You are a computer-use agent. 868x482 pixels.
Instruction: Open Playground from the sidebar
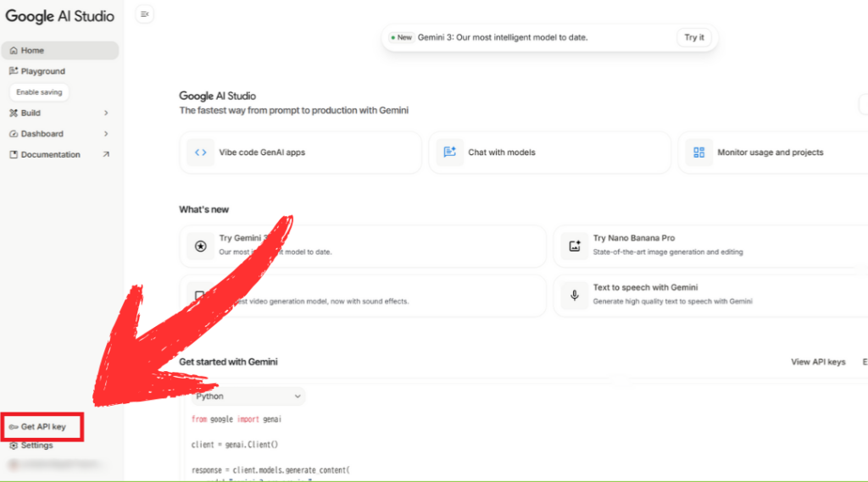tap(42, 71)
